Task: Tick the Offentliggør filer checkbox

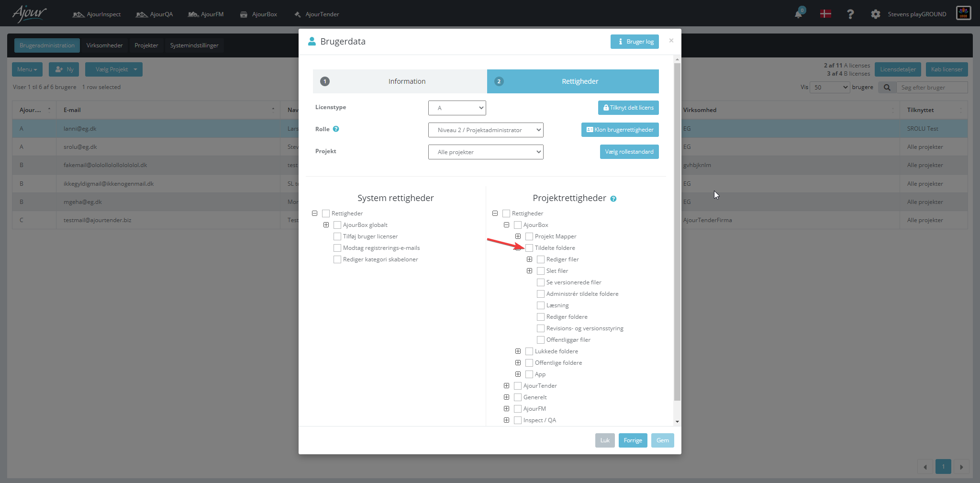Action: 541,340
